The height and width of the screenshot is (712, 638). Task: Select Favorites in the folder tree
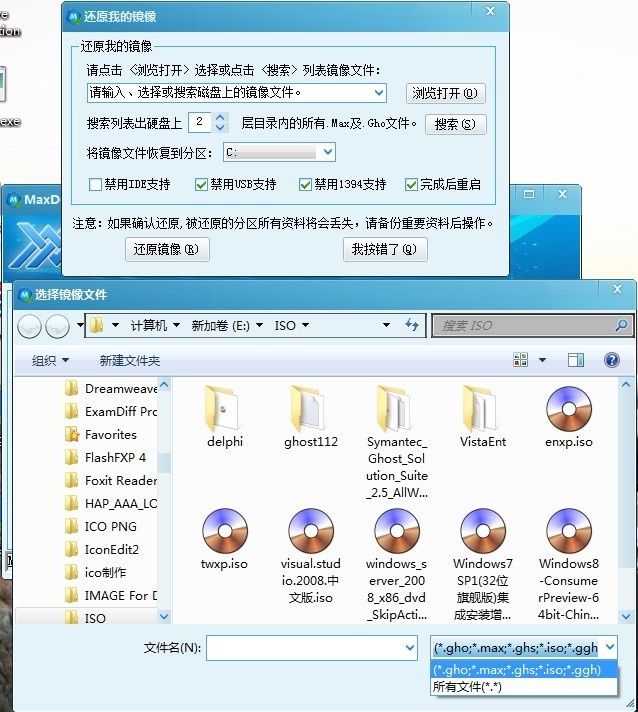click(101, 435)
